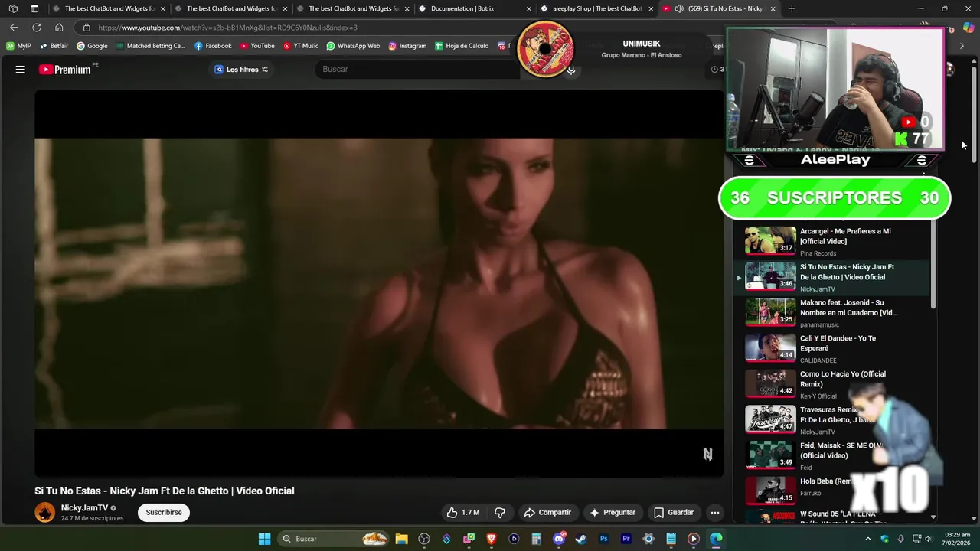Open File Explorer from the taskbar

click(401, 539)
